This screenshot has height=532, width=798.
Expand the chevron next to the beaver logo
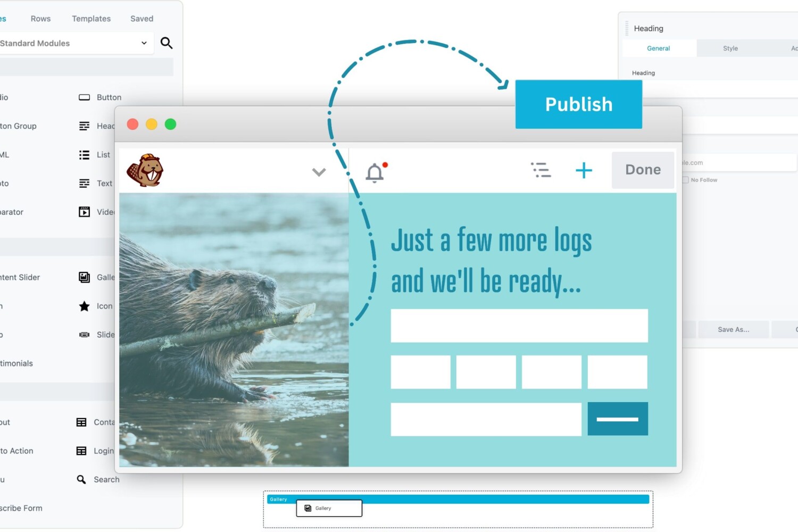(319, 172)
